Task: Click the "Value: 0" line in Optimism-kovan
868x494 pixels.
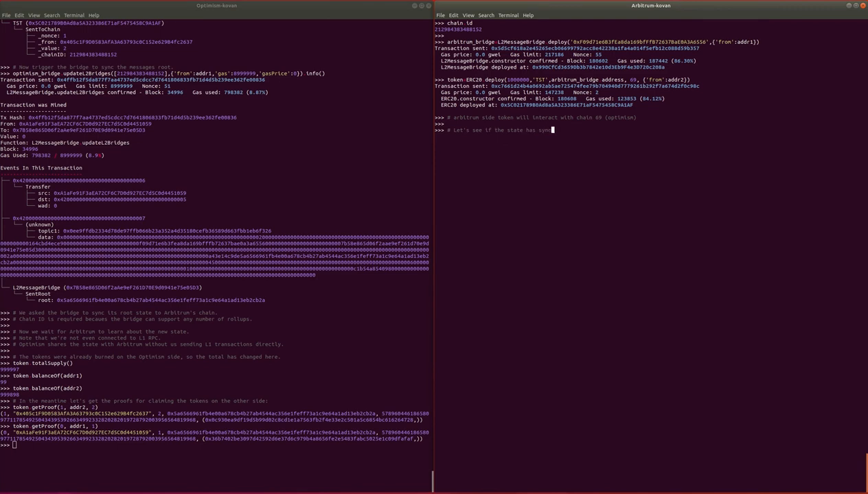Action: click(12, 137)
